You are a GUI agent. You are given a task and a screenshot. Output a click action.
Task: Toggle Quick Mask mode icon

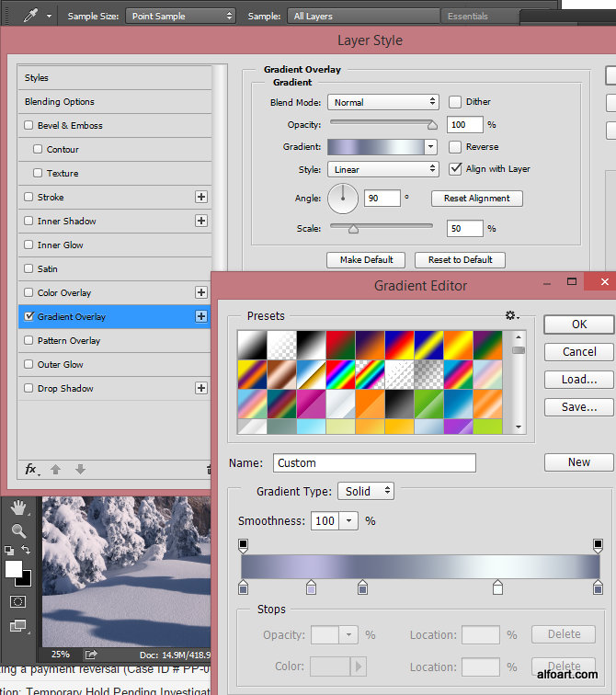17,601
